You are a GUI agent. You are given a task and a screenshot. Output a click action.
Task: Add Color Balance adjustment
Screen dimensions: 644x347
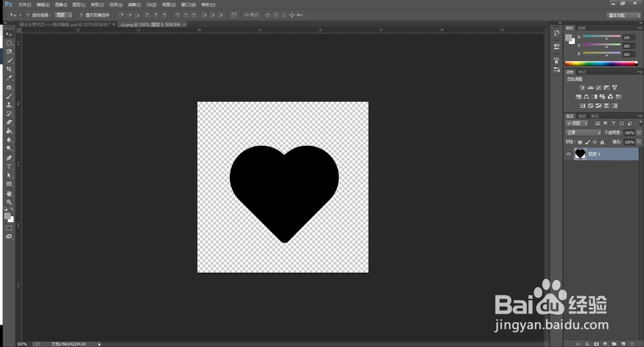[586, 97]
